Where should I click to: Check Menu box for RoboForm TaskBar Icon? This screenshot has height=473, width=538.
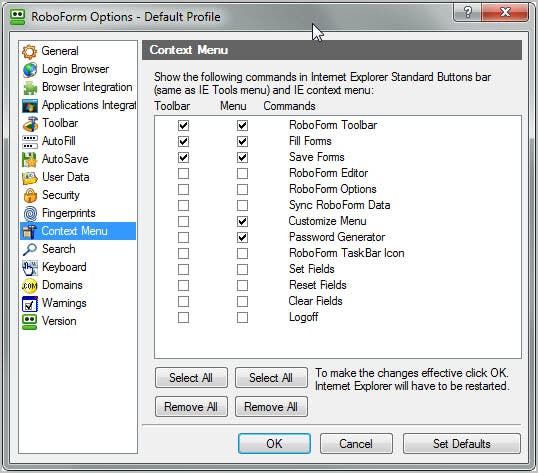(x=242, y=253)
